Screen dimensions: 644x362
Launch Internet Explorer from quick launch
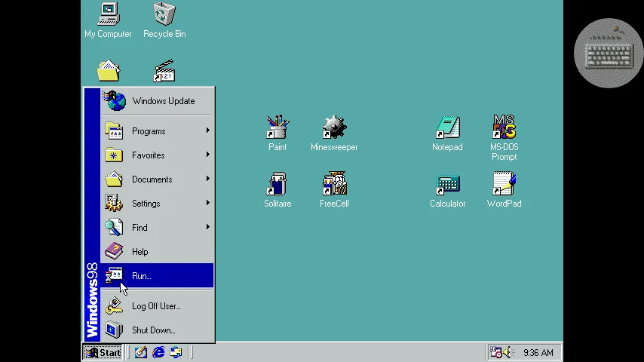[x=158, y=352]
